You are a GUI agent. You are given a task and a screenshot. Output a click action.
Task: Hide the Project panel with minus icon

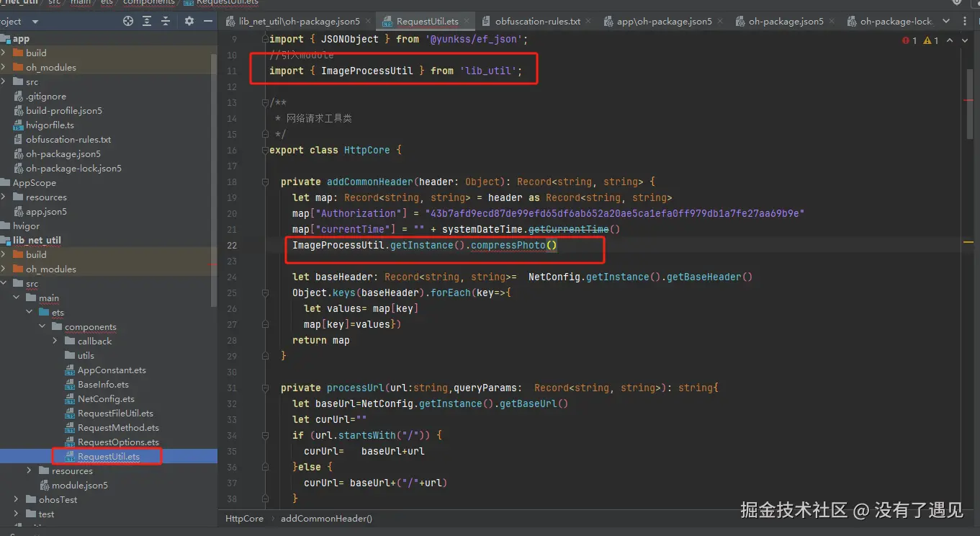[x=208, y=21]
